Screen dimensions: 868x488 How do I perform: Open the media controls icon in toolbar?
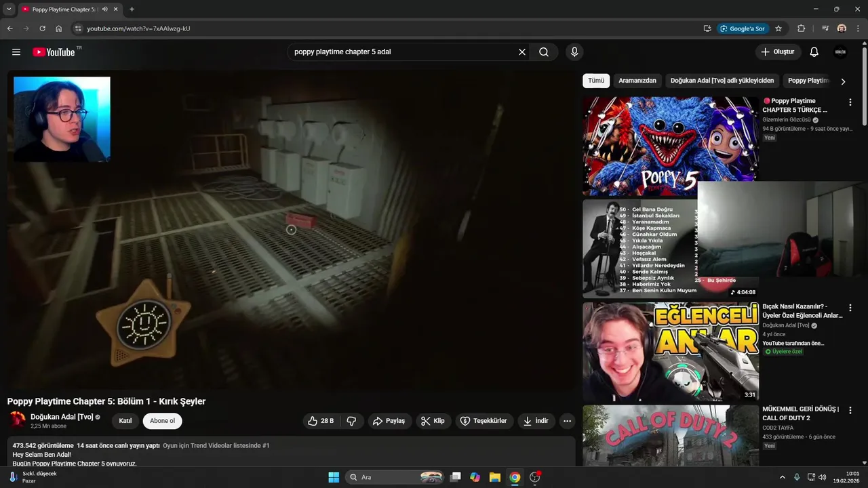[825, 28]
